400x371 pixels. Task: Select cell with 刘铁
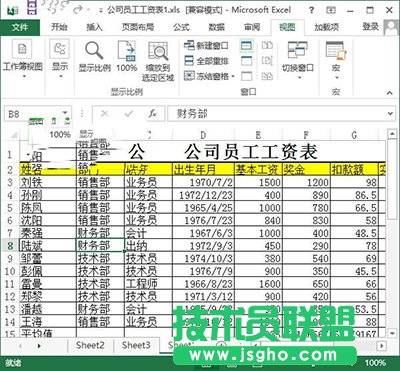[48, 182]
